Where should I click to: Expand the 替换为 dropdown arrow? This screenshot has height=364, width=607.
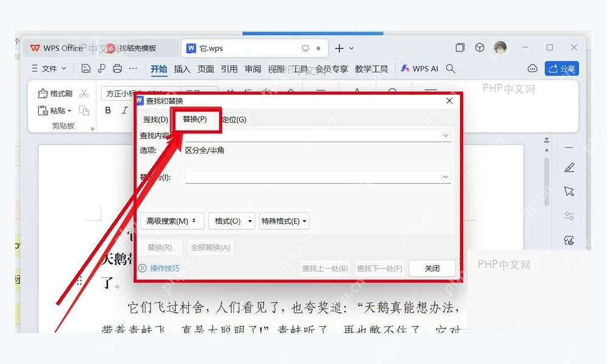coord(446,177)
